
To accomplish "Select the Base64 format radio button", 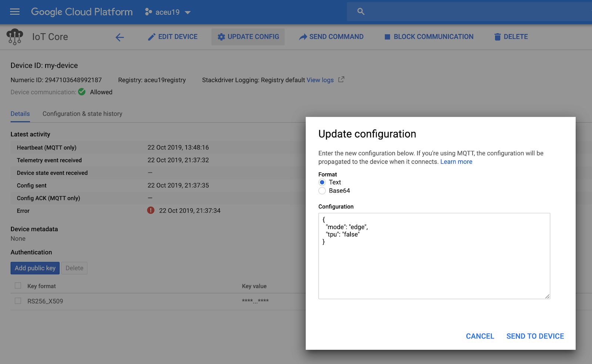I will pyautogui.click(x=322, y=191).
